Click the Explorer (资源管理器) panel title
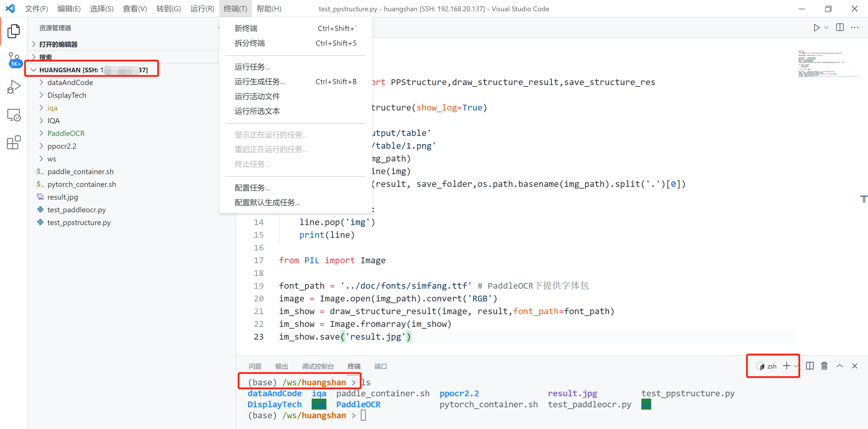 [55, 28]
